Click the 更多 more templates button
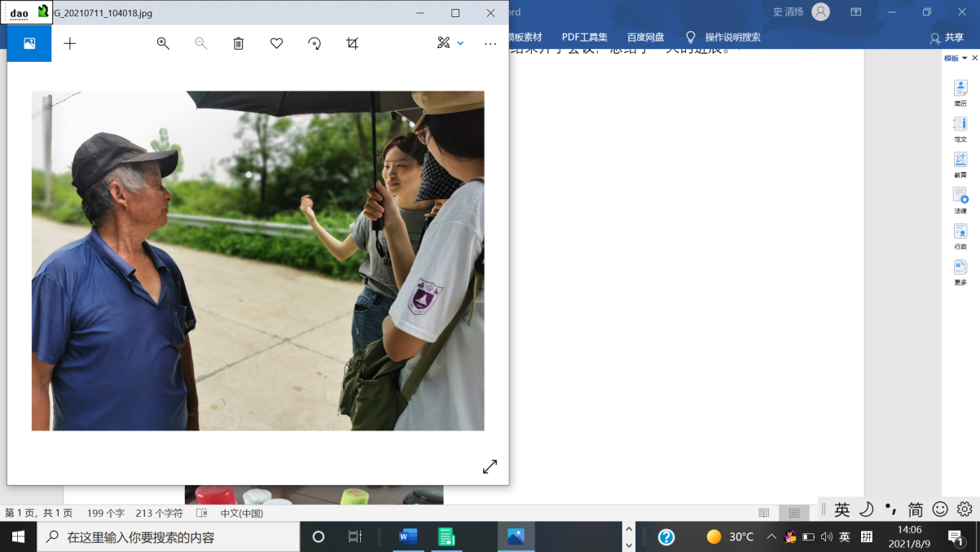The height and width of the screenshot is (552, 980). (960, 272)
